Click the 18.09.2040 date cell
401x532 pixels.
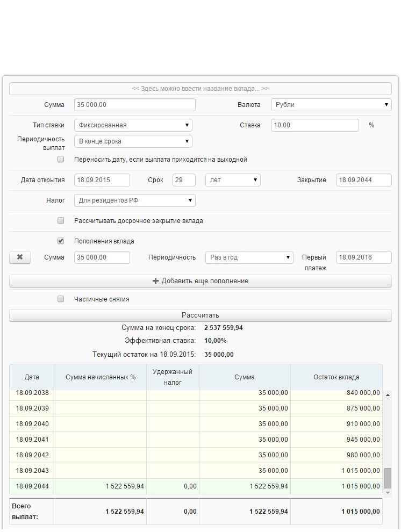pos(32,424)
